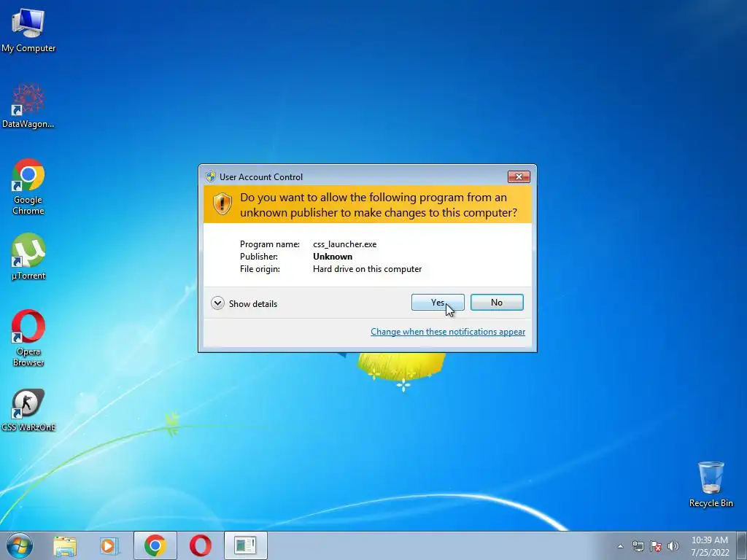Open the clock showing 10:39 AM
This screenshot has width=747, height=560.
click(x=710, y=546)
